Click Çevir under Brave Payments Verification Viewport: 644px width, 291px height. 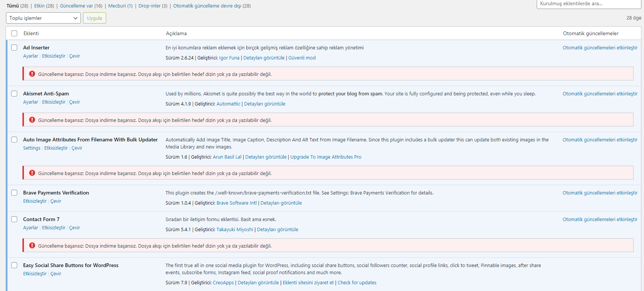(56, 201)
